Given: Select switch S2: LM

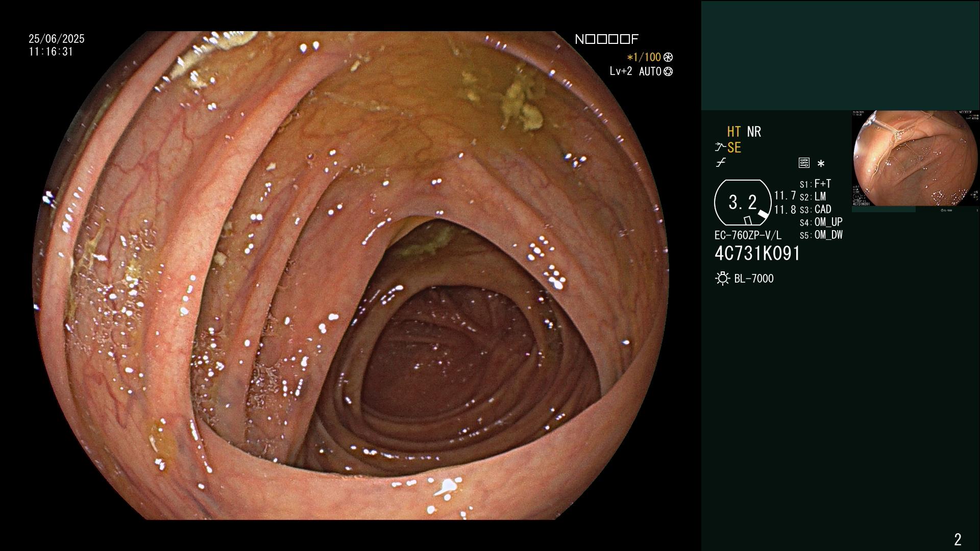Looking at the screenshot, I should pyautogui.click(x=813, y=196).
